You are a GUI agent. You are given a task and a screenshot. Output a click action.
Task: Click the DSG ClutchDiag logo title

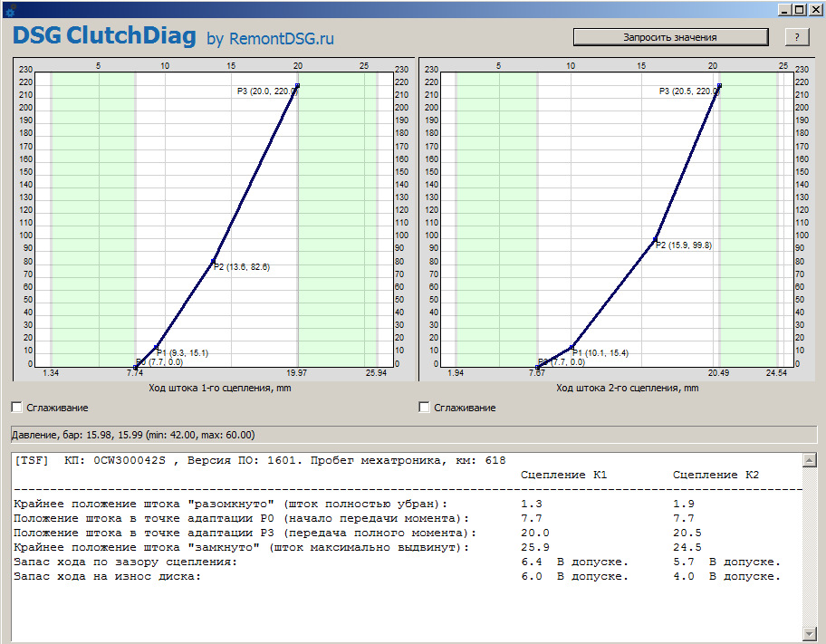pyautogui.click(x=103, y=36)
